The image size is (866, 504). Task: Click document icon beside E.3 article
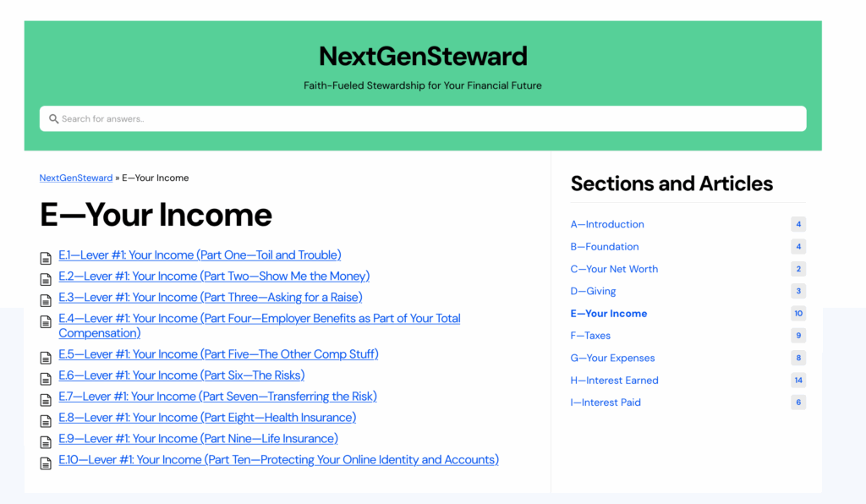(46, 300)
